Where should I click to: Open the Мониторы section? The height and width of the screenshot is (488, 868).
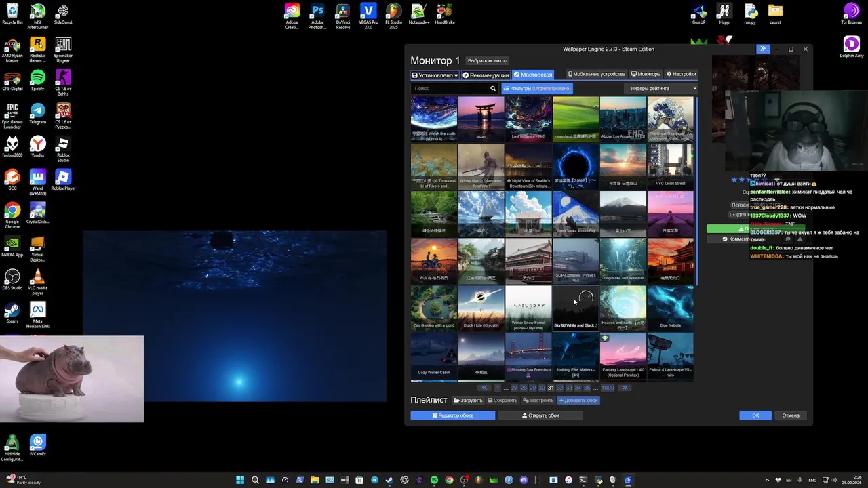click(646, 74)
